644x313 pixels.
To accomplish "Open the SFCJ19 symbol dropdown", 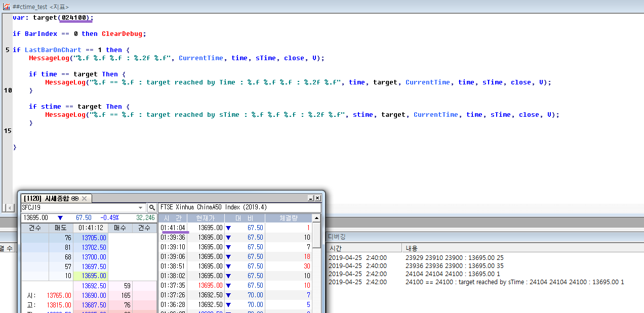I will [141, 208].
